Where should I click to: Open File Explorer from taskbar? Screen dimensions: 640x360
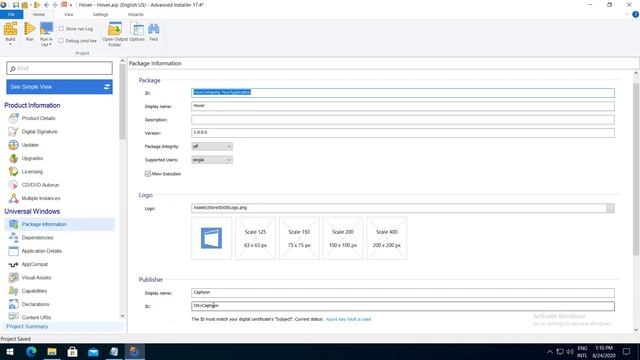tap(52, 351)
